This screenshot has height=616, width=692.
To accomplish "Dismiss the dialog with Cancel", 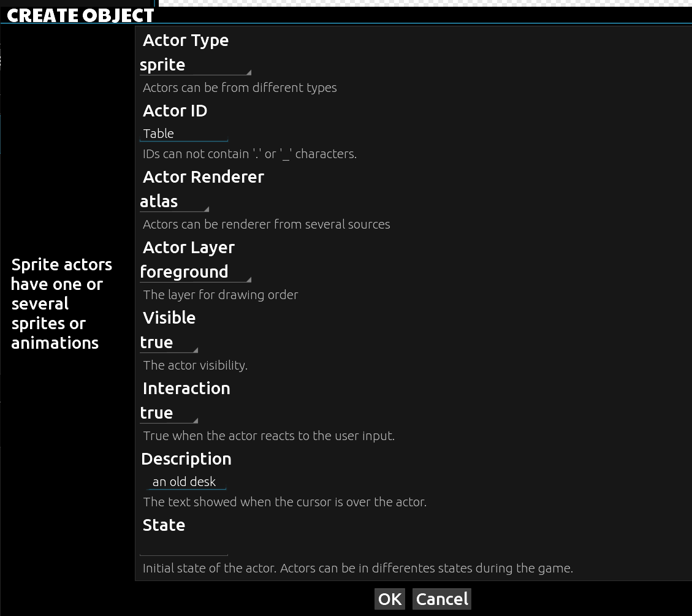I will click(x=441, y=599).
